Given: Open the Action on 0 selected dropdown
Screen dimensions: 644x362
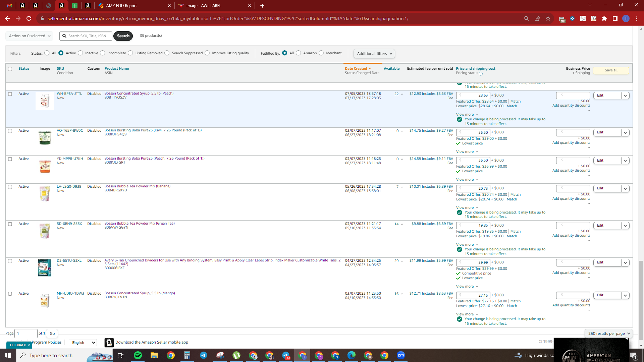Looking at the screenshot, I should click(x=30, y=36).
